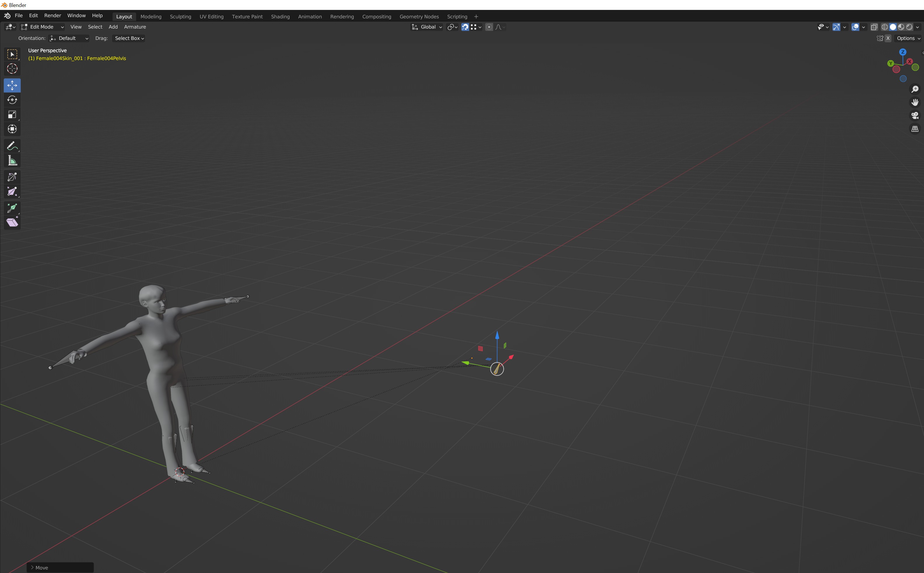Click the blue Z arrow of move gizmo
Image resolution: width=924 pixels, height=573 pixels.
[x=497, y=335]
